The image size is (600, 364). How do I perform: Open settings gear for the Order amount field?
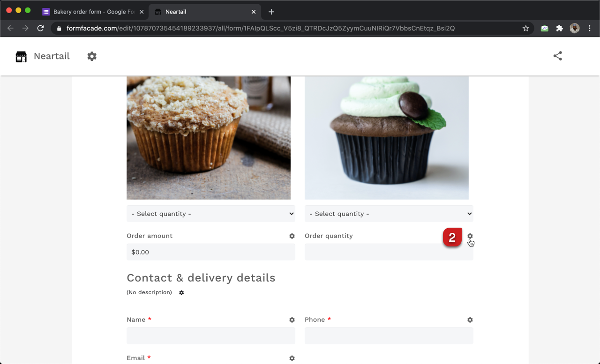point(292,236)
